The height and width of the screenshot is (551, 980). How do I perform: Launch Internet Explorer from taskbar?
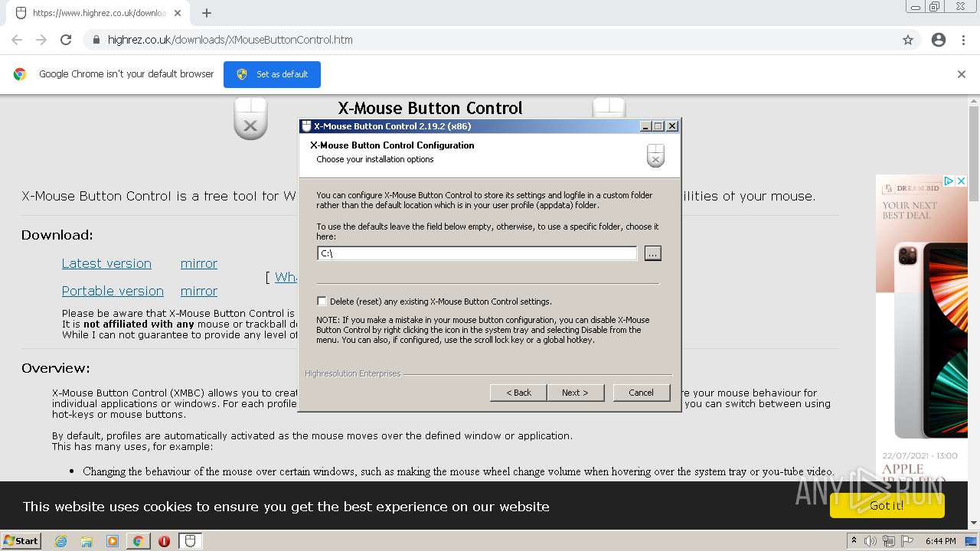click(x=60, y=541)
